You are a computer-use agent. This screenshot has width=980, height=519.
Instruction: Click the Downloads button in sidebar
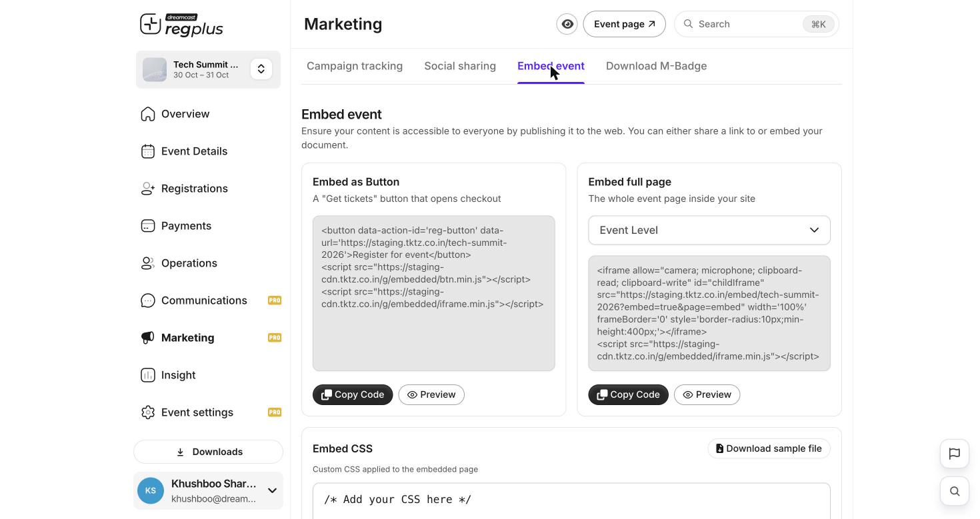pyautogui.click(x=208, y=452)
